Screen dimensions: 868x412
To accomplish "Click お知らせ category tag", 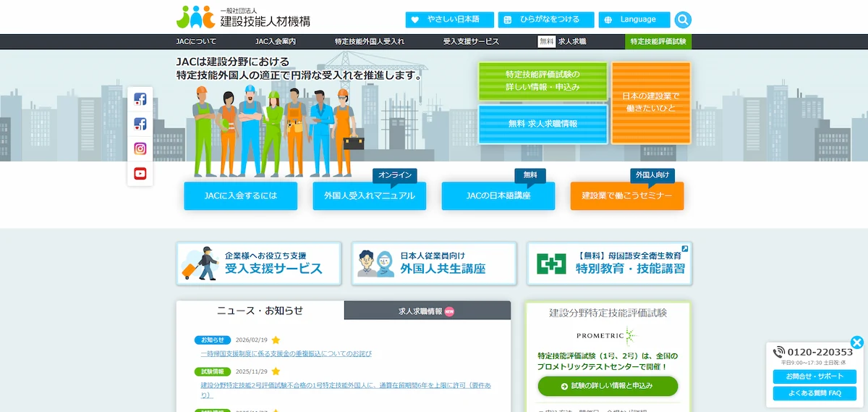I will [213, 340].
